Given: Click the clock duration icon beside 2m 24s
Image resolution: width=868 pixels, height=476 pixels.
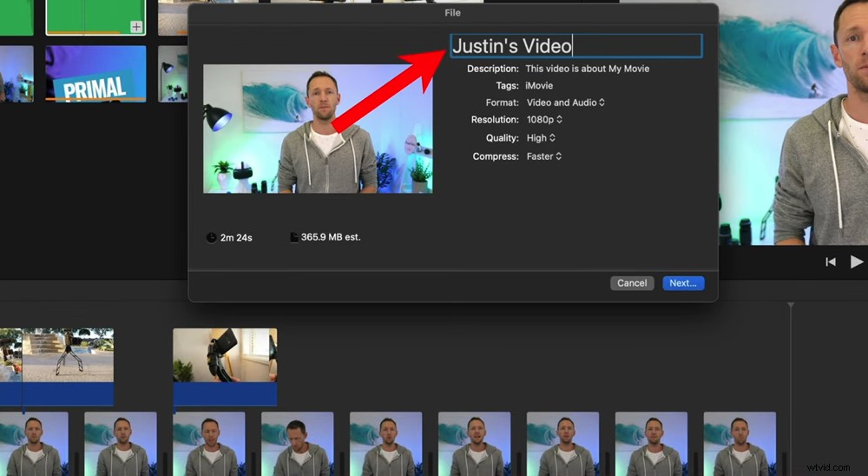Looking at the screenshot, I should coord(211,238).
